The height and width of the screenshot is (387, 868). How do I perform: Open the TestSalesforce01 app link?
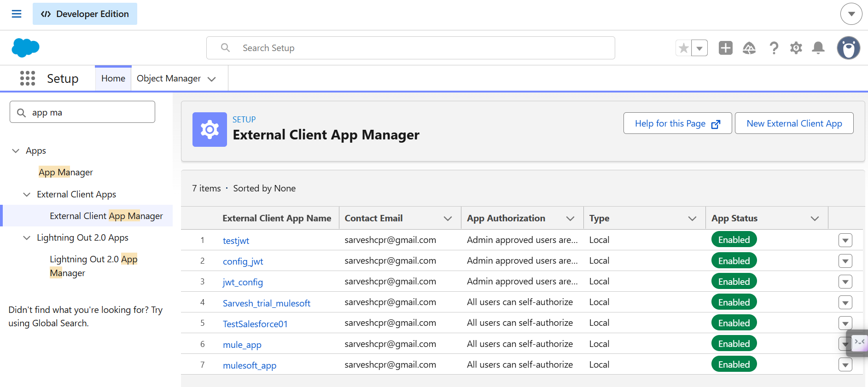[x=255, y=323]
